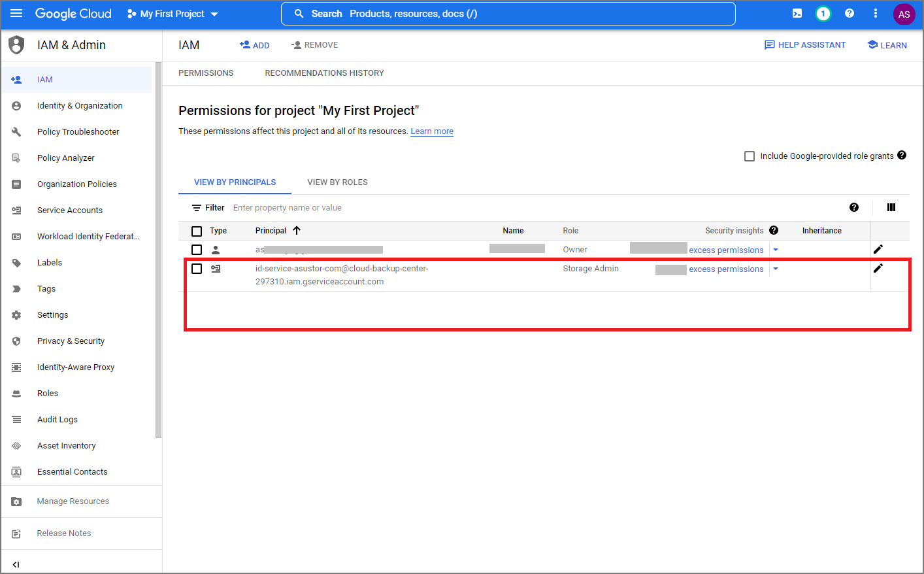
Task: Edit the Storage Admin service account pencil
Action: (x=878, y=268)
